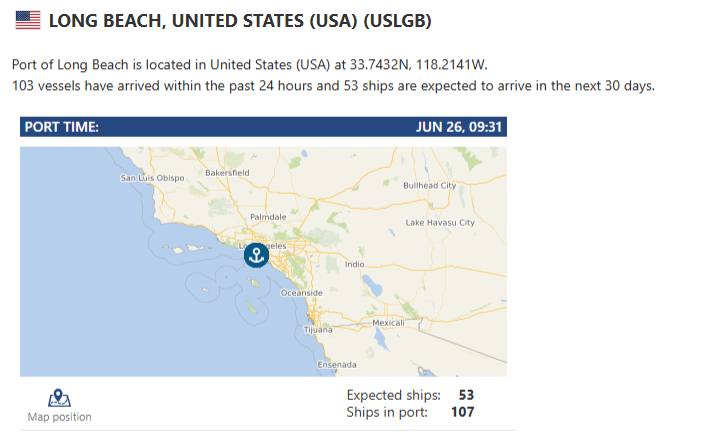Viewport: 717px width, 439px height.
Task: Click Bullhead City on the map
Action: pos(429,185)
